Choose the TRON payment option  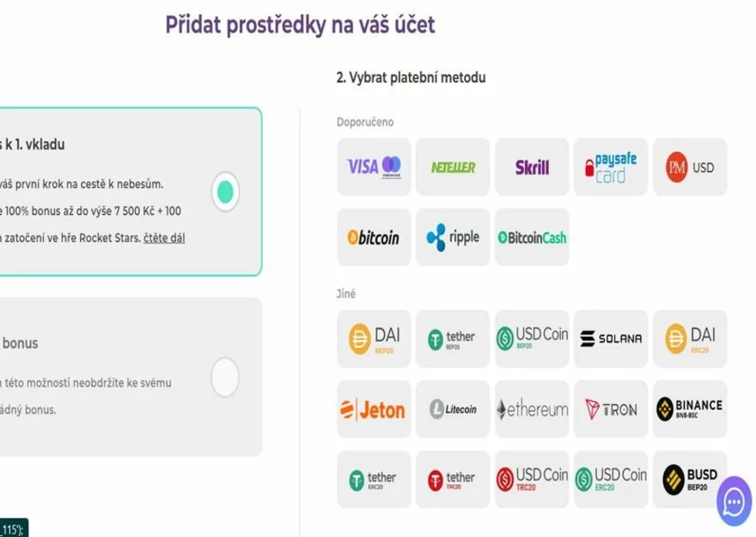point(611,409)
